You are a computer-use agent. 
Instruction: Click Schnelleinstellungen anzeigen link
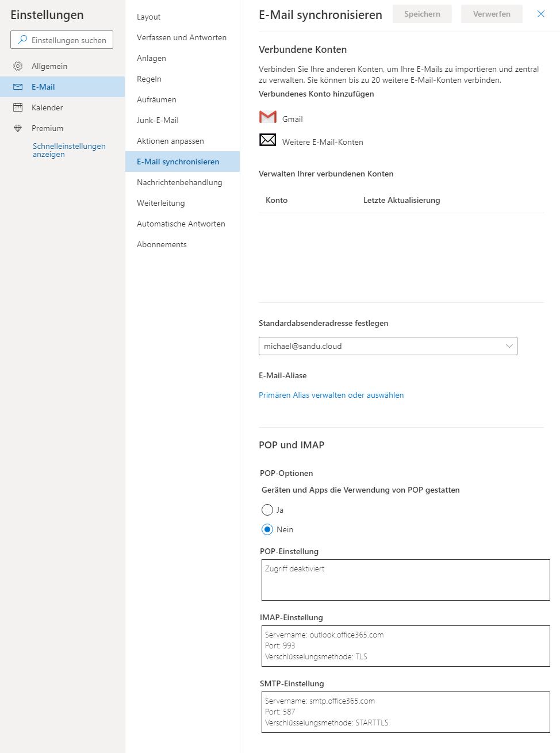coord(69,150)
